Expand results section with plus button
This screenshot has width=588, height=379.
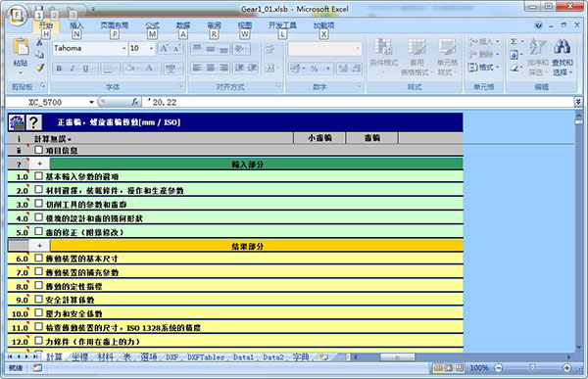(x=40, y=246)
